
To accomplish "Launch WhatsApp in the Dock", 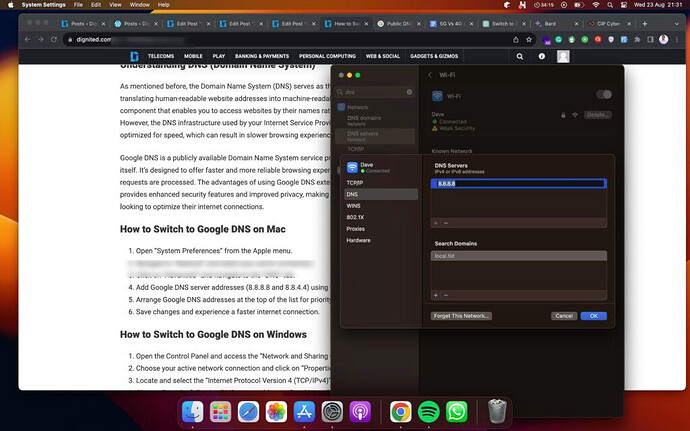I will coord(456,412).
